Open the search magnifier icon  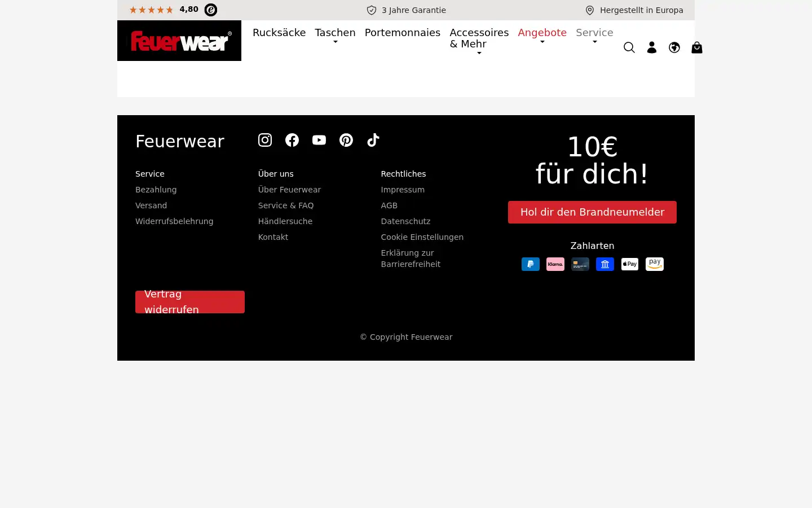coord(629,47)
